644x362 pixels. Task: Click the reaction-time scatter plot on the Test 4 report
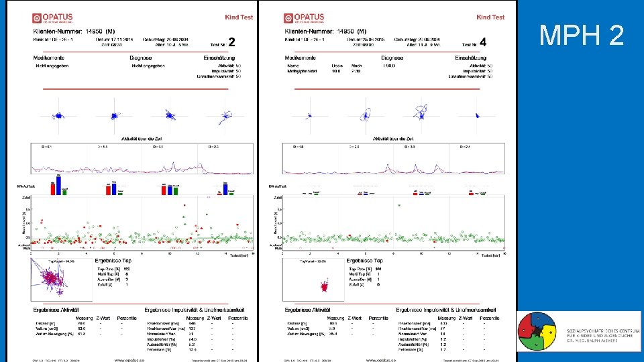(394, 223)
